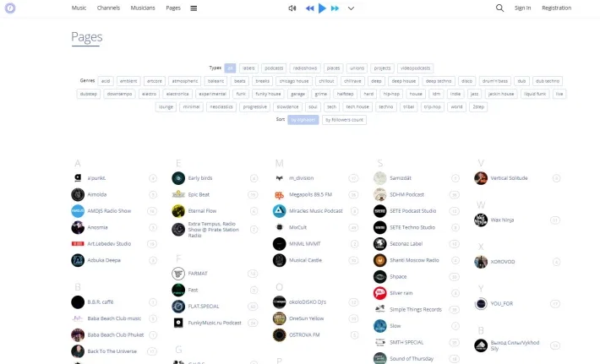Image resolution: width=600 pixels, height=364 pixels.
Task: Click the Sign in link
Action: tap(522, 8)
